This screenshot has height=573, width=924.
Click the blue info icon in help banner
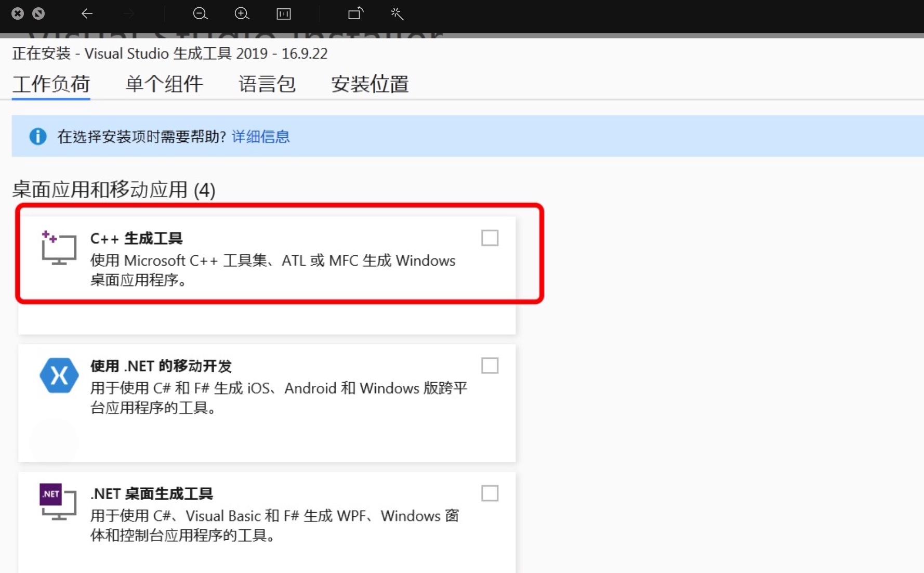coord(38,136)
